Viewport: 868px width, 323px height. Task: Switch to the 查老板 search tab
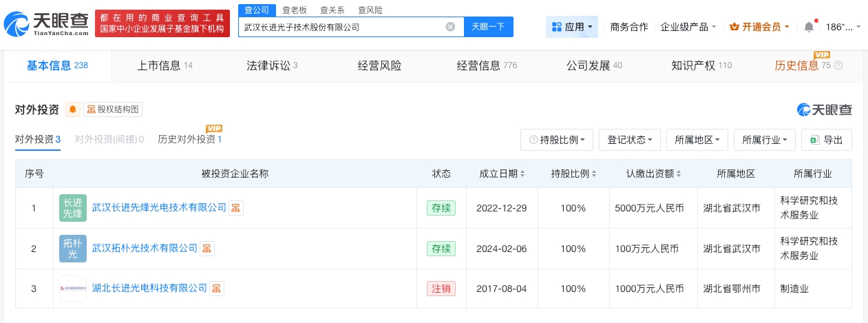point(295,10)
